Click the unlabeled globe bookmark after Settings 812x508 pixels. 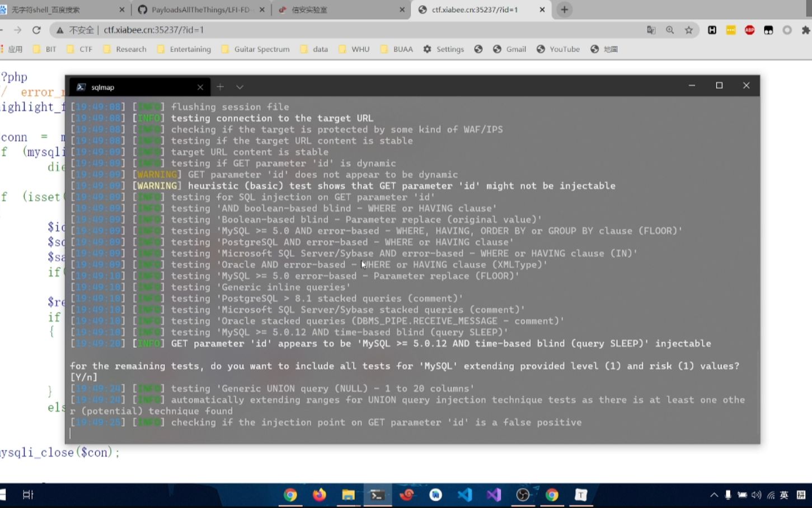click(x=478, y=49)
